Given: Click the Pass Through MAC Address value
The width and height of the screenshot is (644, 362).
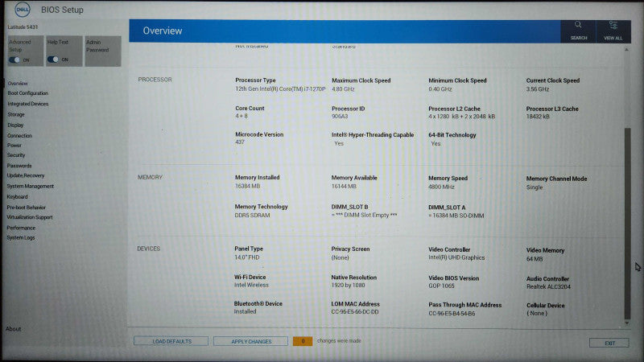Looking at the screenshot, I should point(452,314).
